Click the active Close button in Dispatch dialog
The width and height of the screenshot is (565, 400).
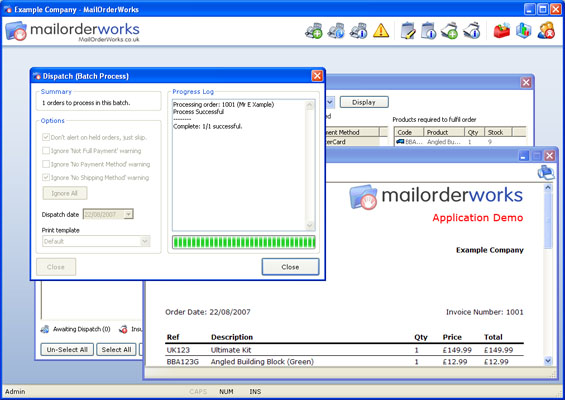click(290, 267)
